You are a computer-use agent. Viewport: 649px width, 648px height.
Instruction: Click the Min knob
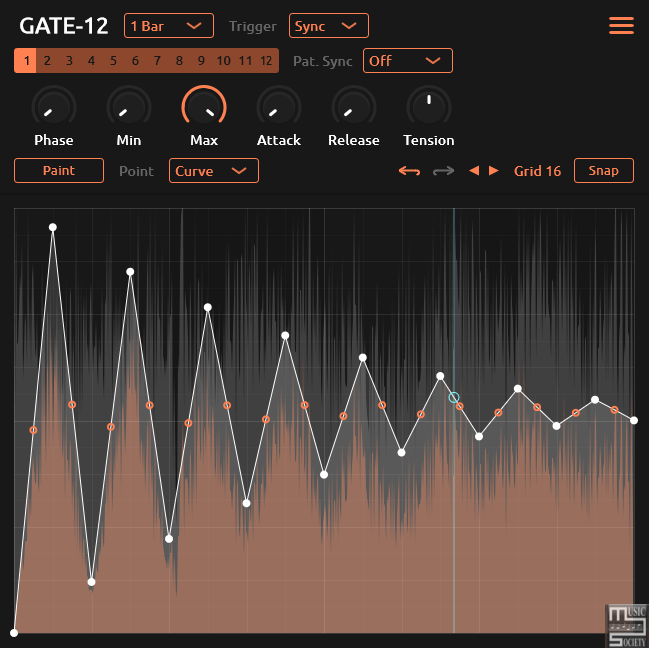129,107
